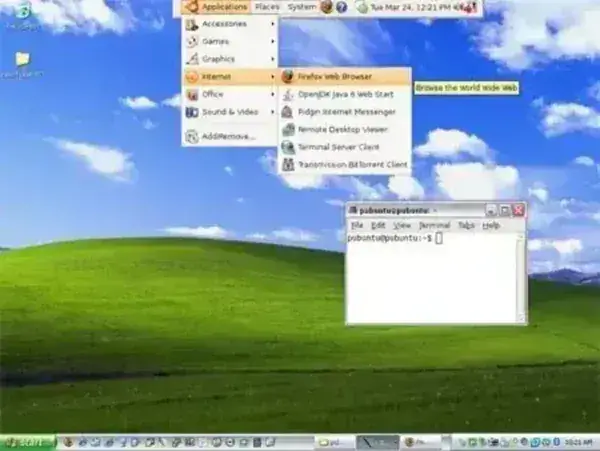This screenshot has height=451, width=600.
Task: Click the terminal window title bar
Action: [x=415, y=210]
